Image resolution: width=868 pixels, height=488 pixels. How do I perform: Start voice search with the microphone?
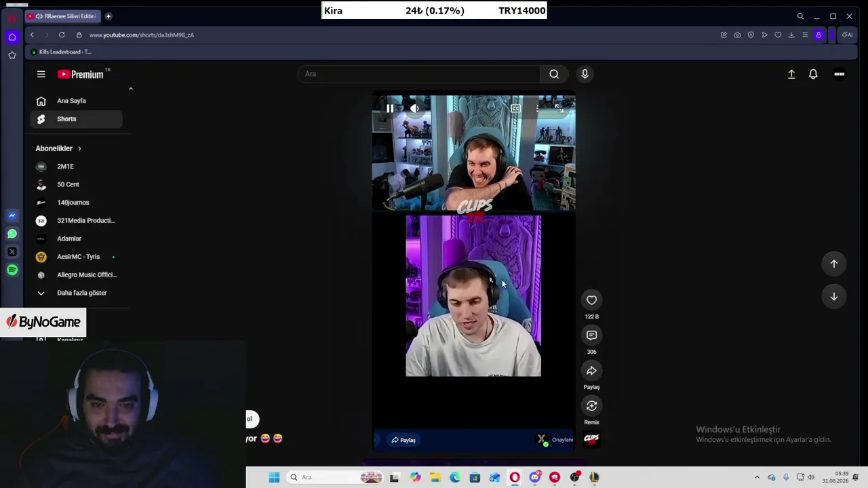pyautogui.click(x=585, y=74)
